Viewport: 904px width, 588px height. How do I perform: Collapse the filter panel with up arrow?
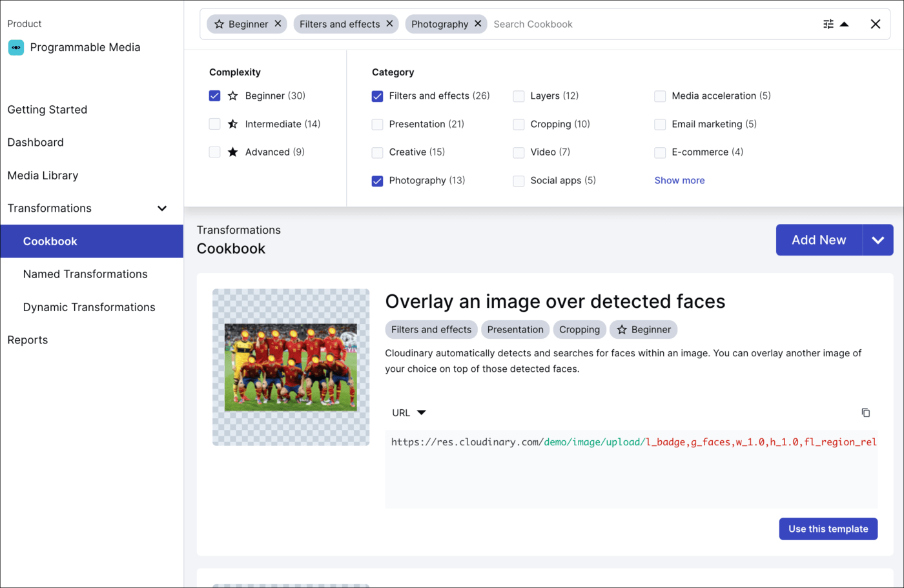pos(845,24)
